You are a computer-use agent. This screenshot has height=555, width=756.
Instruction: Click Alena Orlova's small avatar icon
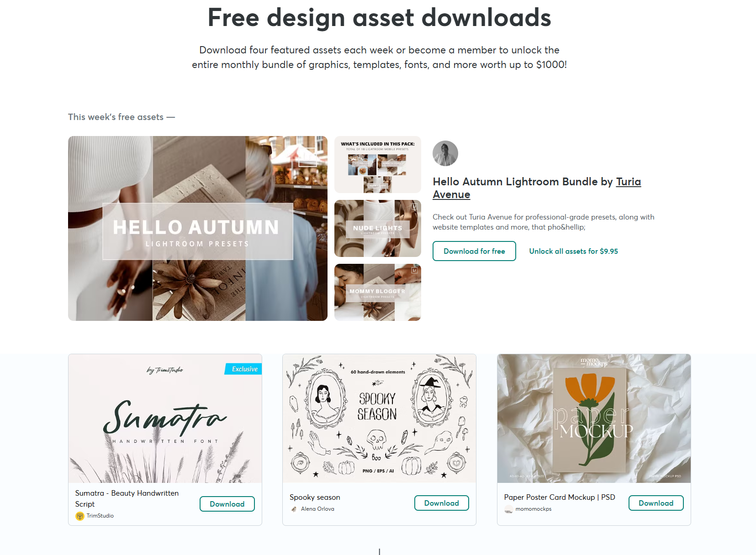point(294,509)
